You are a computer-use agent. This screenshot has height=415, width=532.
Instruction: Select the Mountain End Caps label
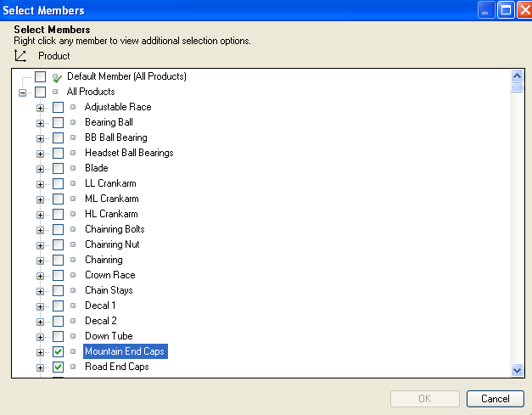[125, 351]
